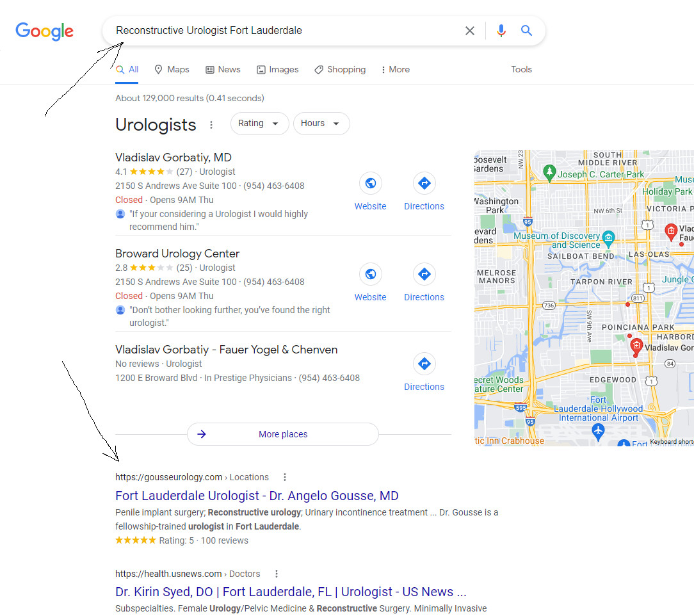
Task: Open the Tools search options
Action: coord(521,70)
